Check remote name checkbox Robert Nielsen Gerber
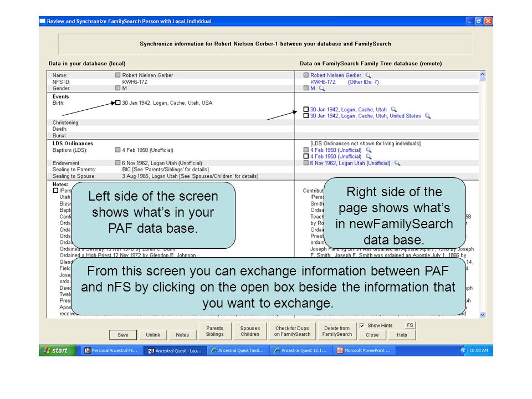The image size is (532, 399). click(x=306, y=75)
